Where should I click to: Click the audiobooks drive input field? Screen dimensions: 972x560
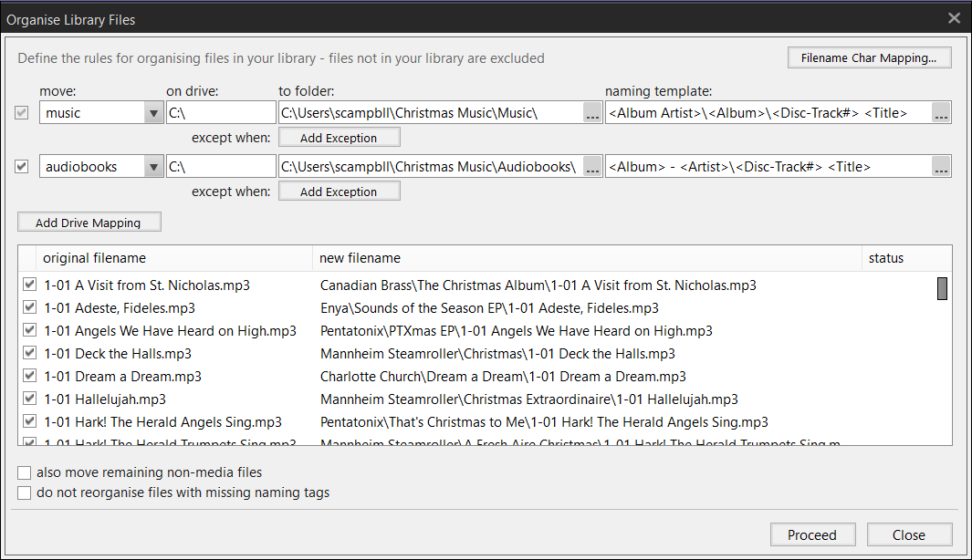click(x=220, y=167)
